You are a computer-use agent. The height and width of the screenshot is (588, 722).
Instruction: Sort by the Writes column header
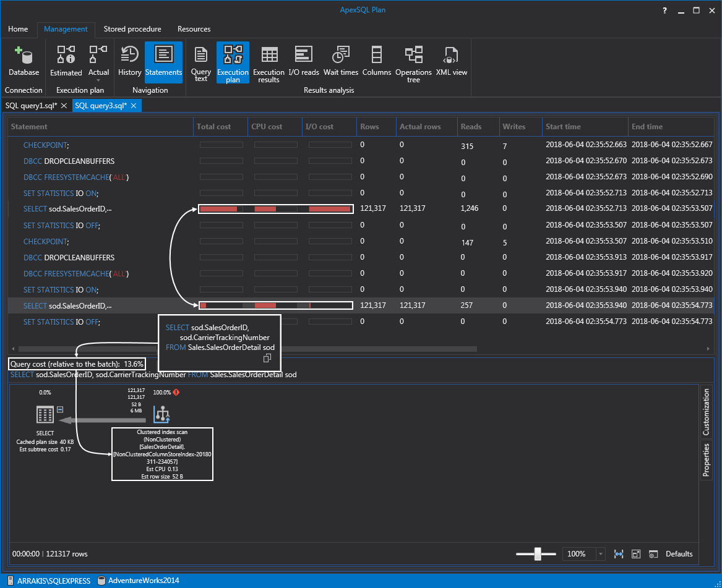(521, 127)
